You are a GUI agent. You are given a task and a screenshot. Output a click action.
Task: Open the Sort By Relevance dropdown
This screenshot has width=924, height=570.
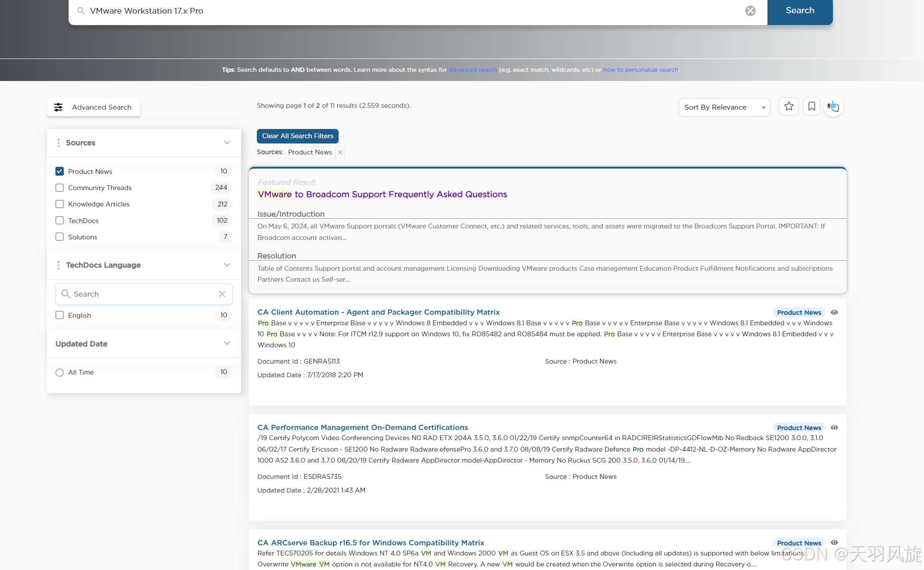coord(724,107)
